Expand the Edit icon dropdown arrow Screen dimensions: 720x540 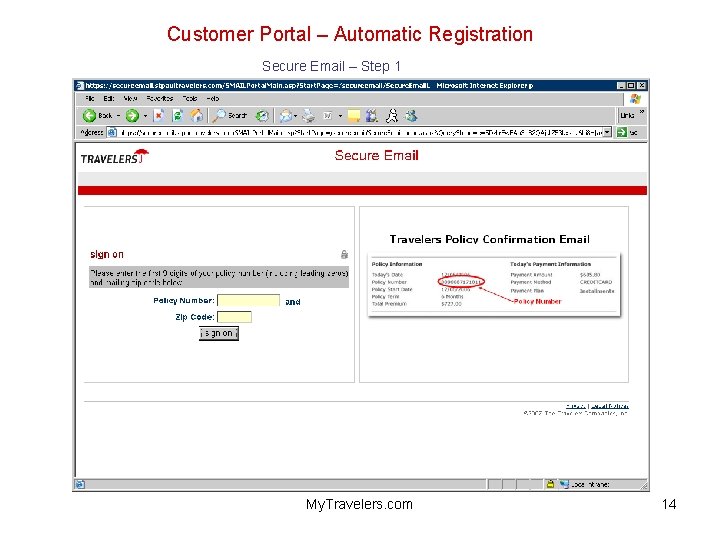pos(340,116)
